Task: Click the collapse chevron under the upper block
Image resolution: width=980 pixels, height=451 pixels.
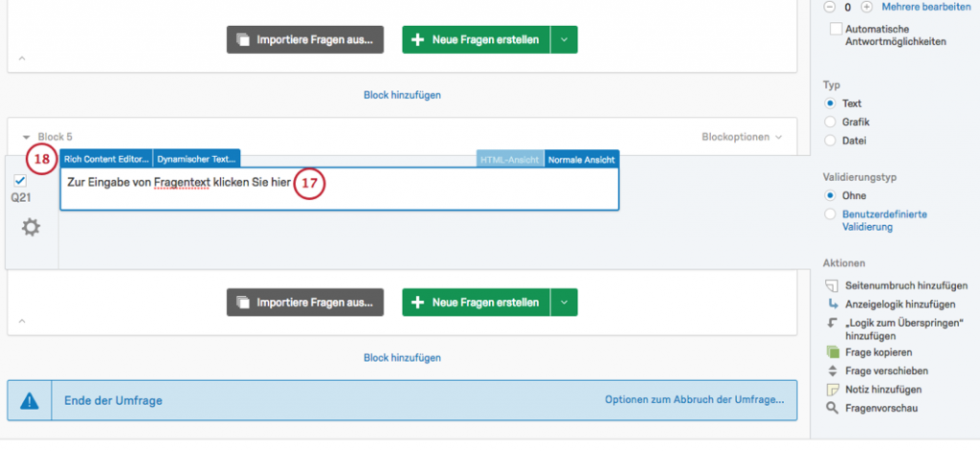Action: click(22, 58)
